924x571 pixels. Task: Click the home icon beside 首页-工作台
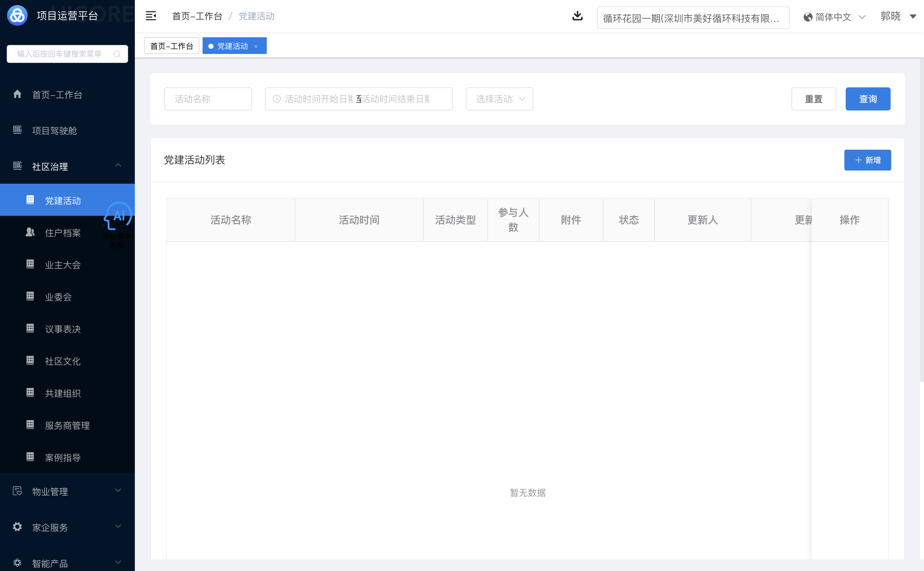click(x=17, y=94)
